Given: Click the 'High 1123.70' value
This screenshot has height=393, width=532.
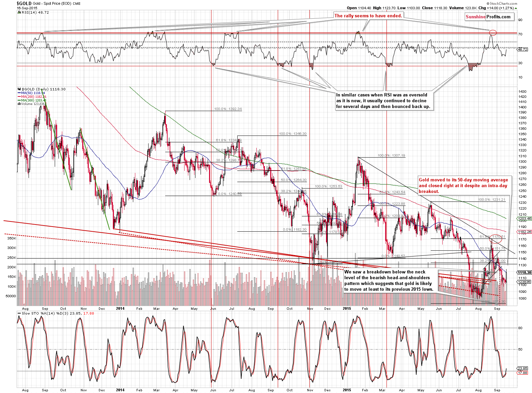Looking at the screenshot, I should tap(384, 8).
